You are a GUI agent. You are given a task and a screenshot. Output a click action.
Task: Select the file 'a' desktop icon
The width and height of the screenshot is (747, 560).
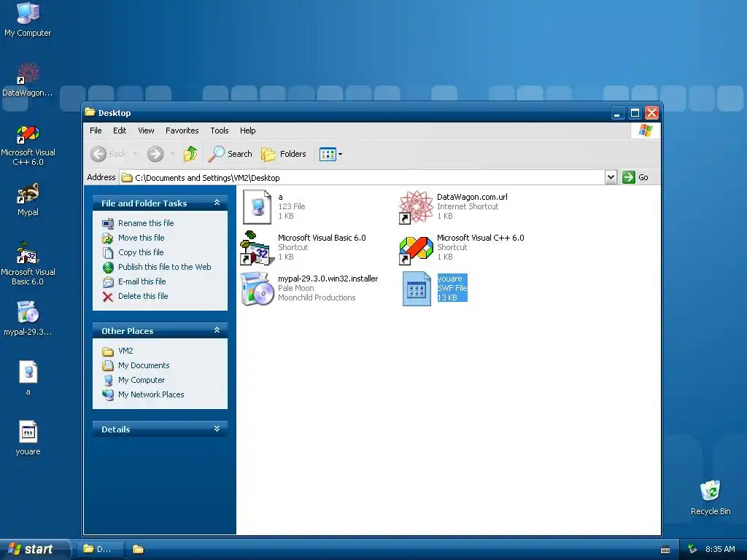pos(28,378)
